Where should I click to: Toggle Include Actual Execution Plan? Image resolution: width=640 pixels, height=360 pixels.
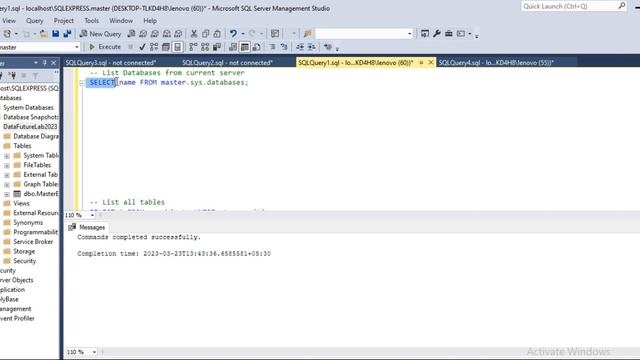click(193, 47)
